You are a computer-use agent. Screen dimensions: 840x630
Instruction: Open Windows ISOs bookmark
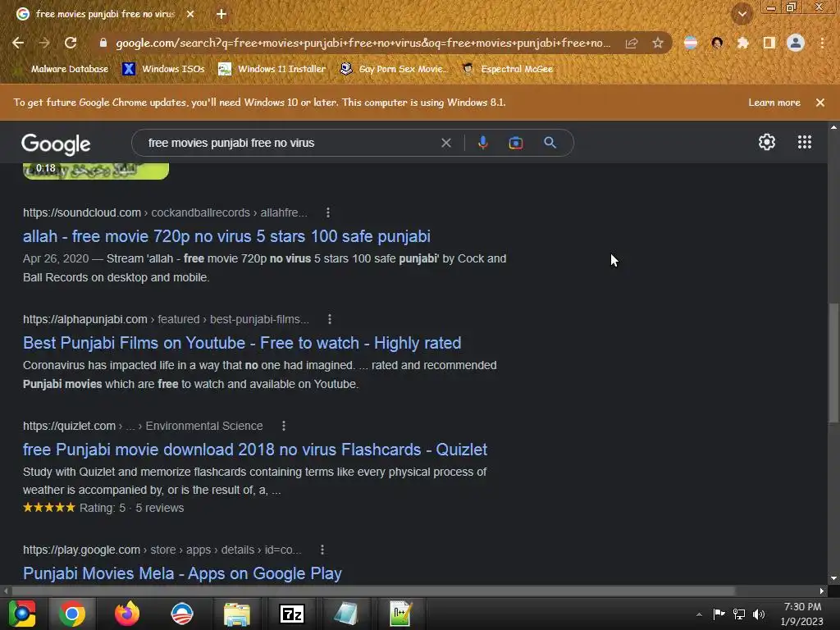[164, 69]
